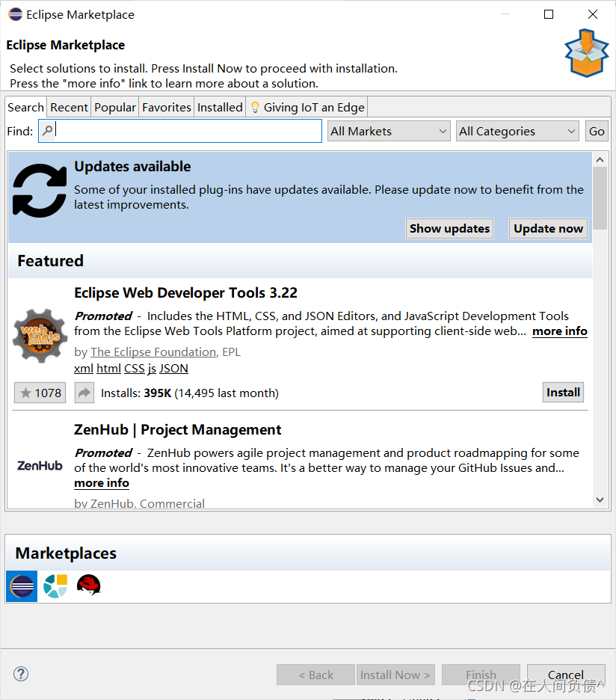This screenshot has height=700, width=616.
Task: Open the Popular tab
Action: [x=114, y=106]
